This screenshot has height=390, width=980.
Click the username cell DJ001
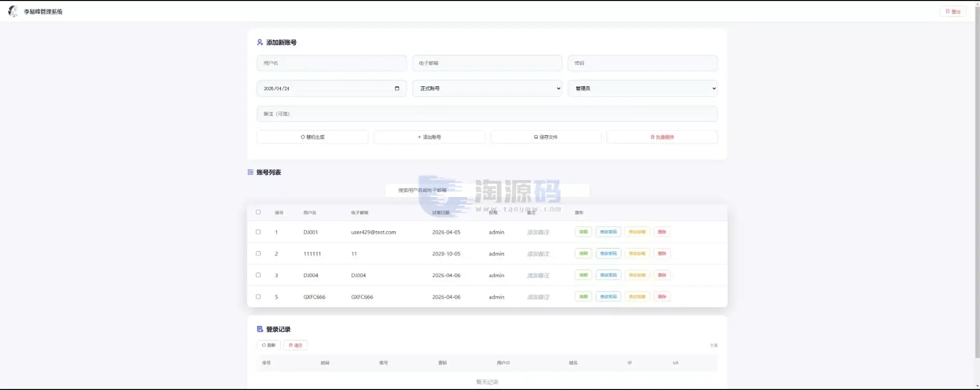310,232
